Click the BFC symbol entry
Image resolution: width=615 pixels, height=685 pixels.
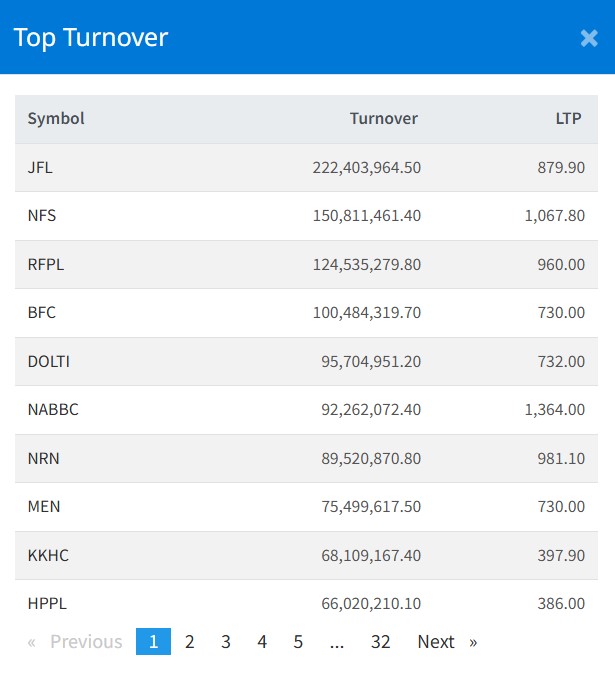click(x=42, y=313)
